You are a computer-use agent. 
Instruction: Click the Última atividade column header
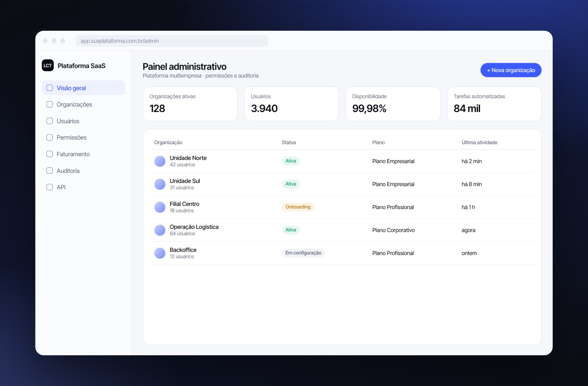[479, 142]
